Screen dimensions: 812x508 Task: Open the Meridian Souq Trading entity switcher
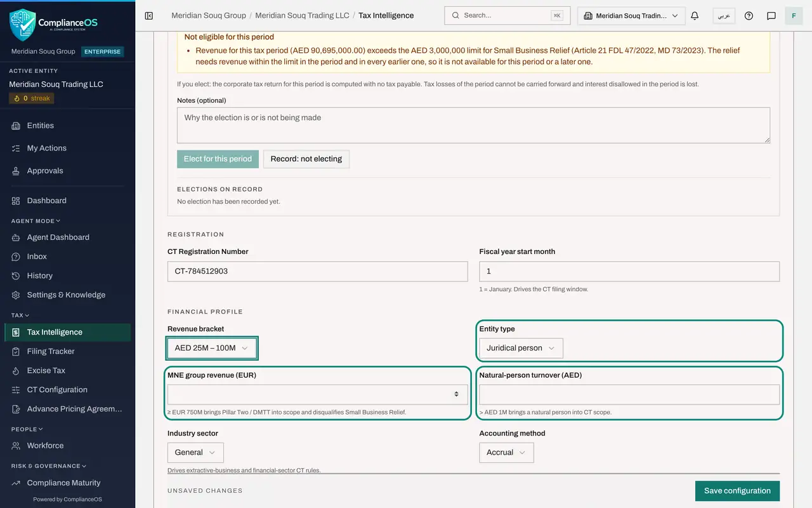(x=631, y=15)
